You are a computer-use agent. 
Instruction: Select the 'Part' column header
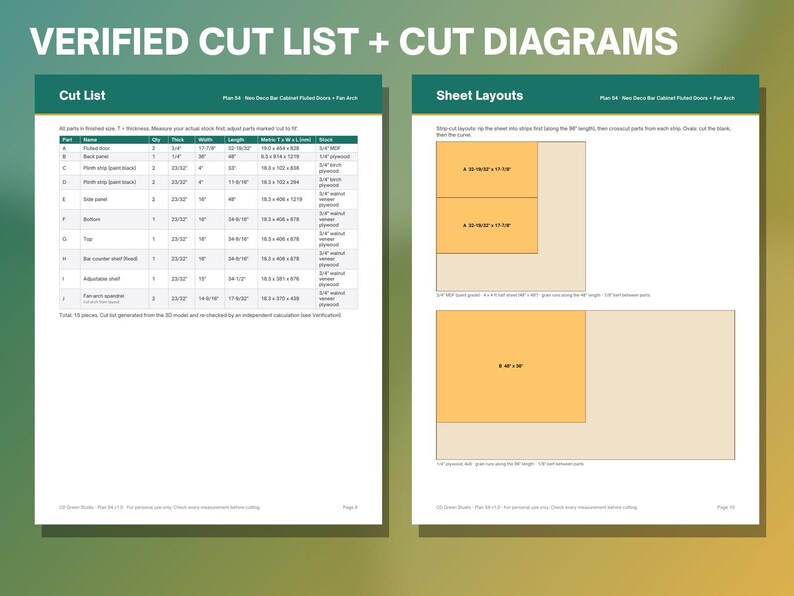pyautogui.click(x=69, y=140)
